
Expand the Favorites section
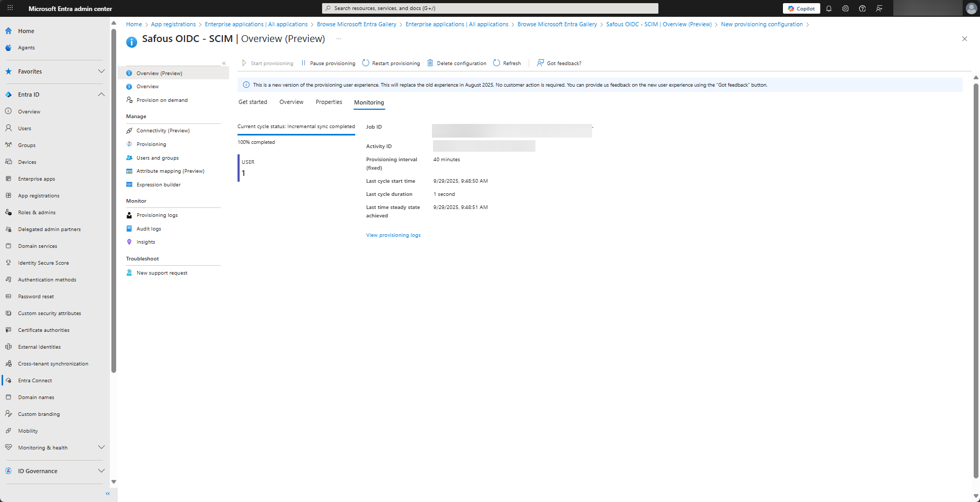[101, 71]
